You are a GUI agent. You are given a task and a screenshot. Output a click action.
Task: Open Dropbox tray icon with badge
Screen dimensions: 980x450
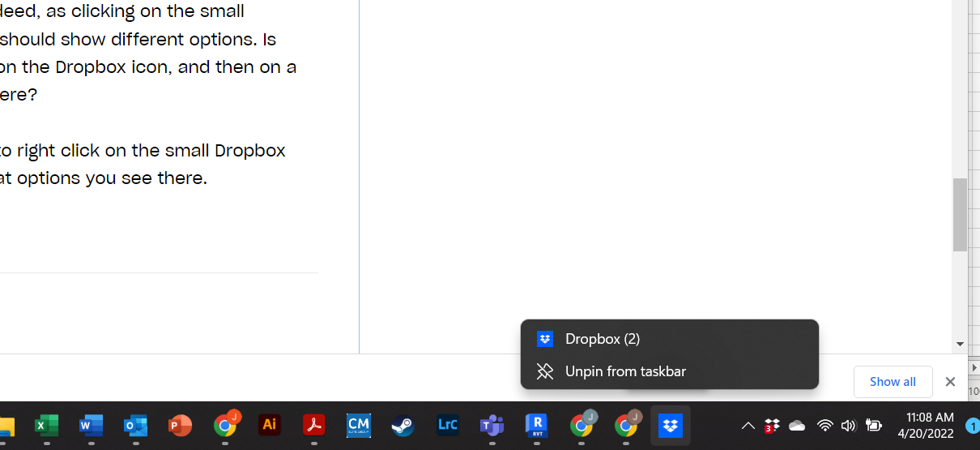tap(772, 426)
